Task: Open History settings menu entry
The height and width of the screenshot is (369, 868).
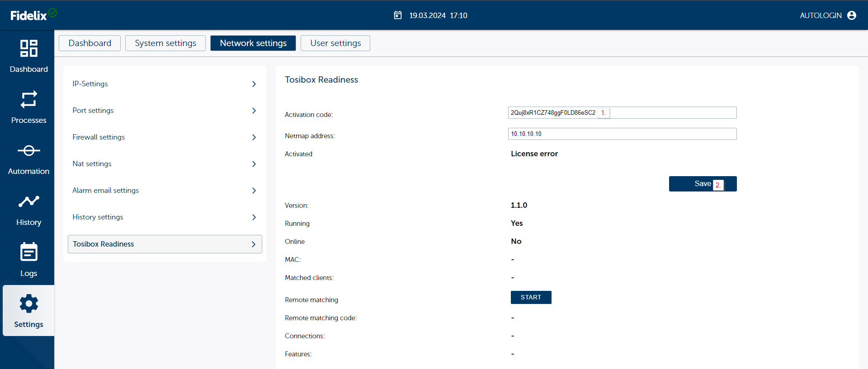Action: 165,217
